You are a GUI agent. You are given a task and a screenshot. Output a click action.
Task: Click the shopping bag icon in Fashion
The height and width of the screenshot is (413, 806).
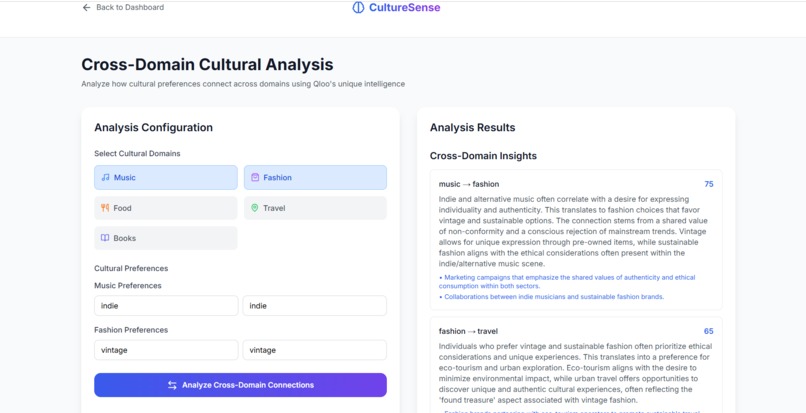(255, 177)
